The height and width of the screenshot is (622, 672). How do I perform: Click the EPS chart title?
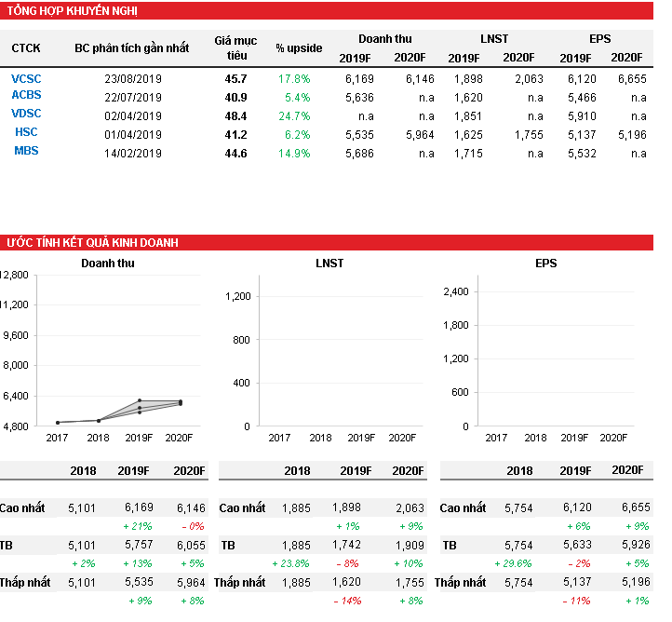(x=545, y=264)
